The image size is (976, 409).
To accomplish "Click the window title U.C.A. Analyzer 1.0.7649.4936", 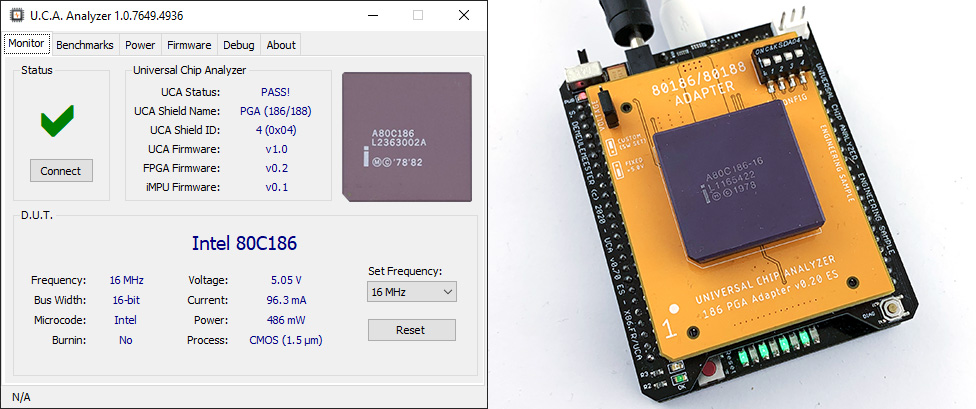I will click(106, 16).
